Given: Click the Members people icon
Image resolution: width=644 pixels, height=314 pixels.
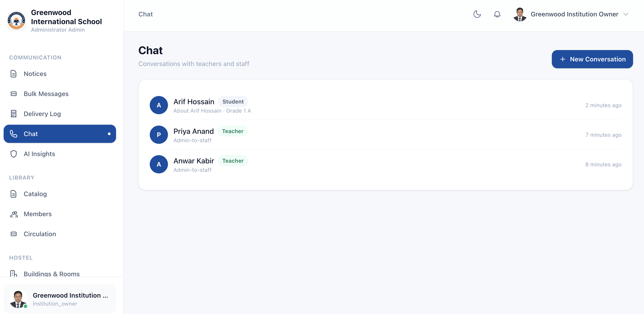Looking at the screenshot, I should [x=14, y=214].
